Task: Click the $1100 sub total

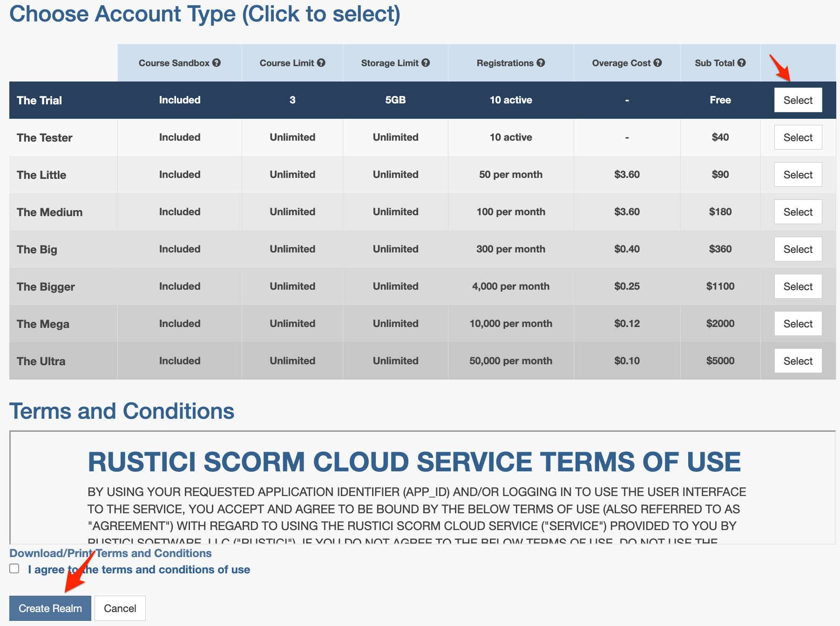Action: pos(720,286)
